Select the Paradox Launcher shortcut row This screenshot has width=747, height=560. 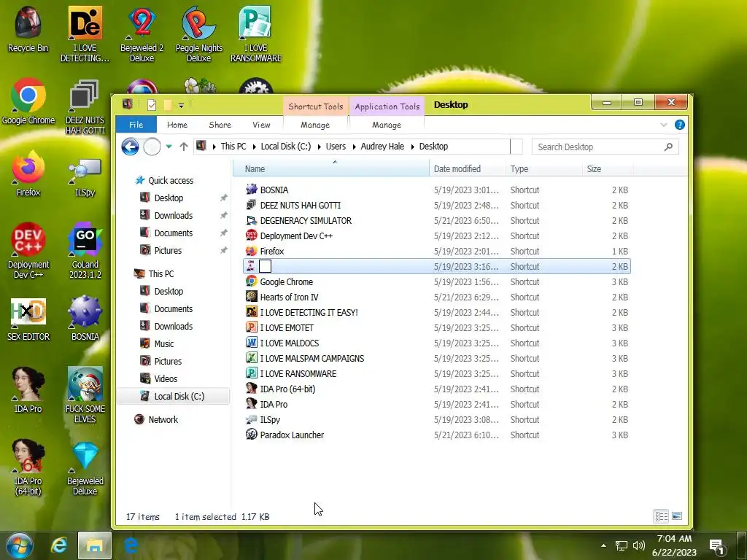pyautogui.click(x=436, y=435)
